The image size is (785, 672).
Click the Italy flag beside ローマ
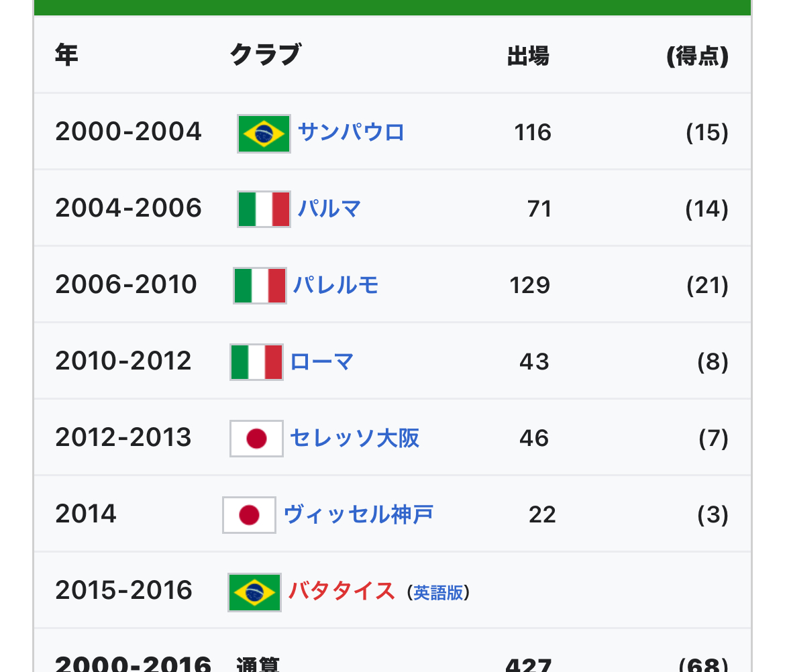256,362
